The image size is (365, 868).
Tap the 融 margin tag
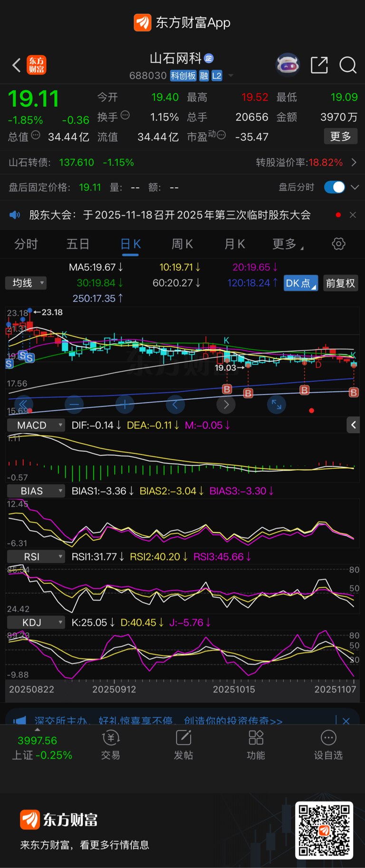[x=204, y=76]
